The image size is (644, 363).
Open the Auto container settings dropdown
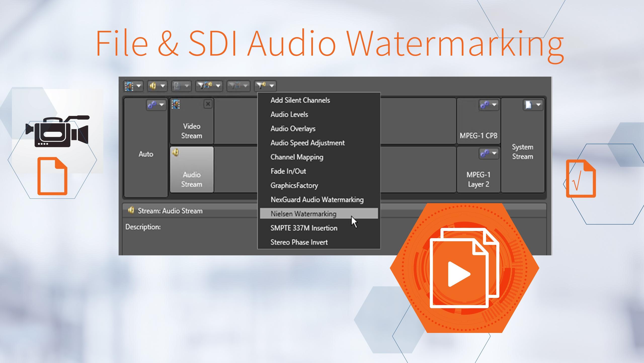pos(156,105)
